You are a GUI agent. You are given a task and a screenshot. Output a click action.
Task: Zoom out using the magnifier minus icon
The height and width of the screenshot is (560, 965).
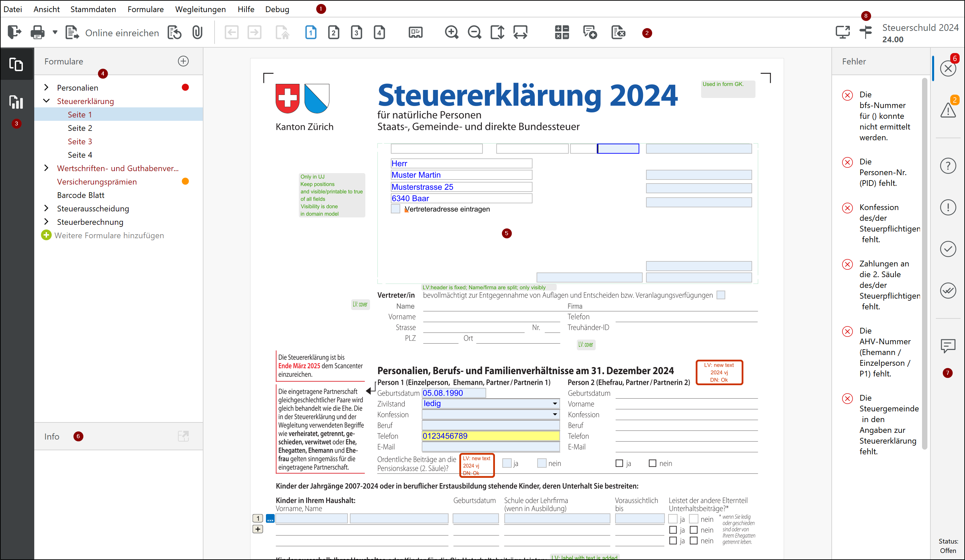click(x=474, y=33)
